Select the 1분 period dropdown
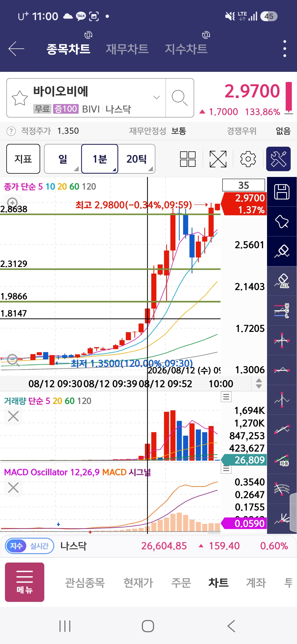The width and height of the screenshot is (297, 644). click(100, 159)
